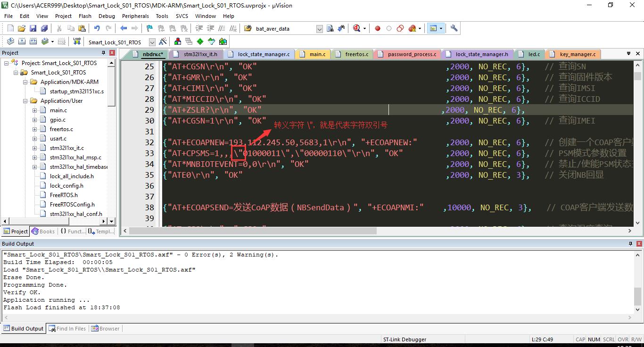This screenshot has width=644, height=347.
Task: Start the debug session magnifier icon
Action: (x=357, y=28)
